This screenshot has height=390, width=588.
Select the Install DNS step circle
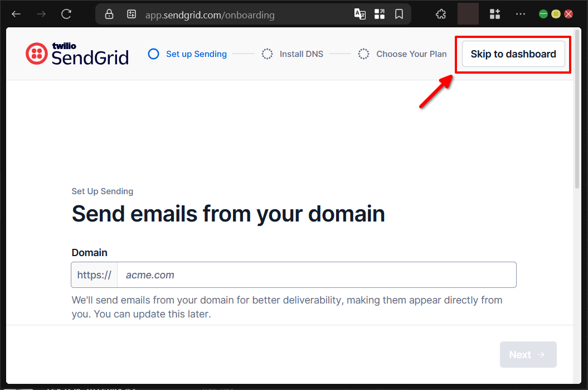(267, 54)
